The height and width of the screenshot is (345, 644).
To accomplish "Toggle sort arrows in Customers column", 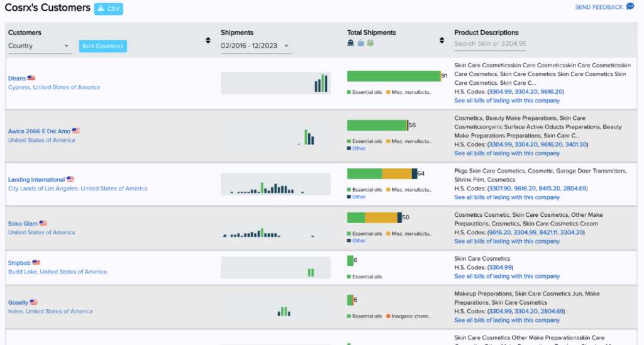I will tap(208, 40).
